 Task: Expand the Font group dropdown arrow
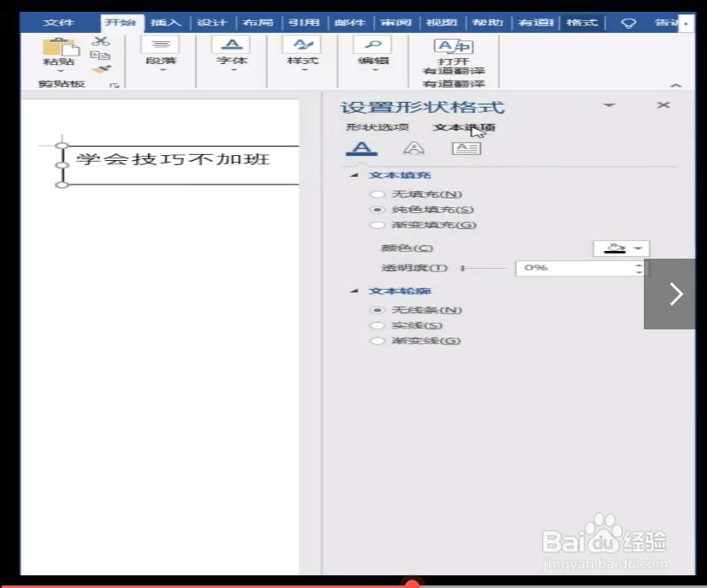(x=233, y=70)
